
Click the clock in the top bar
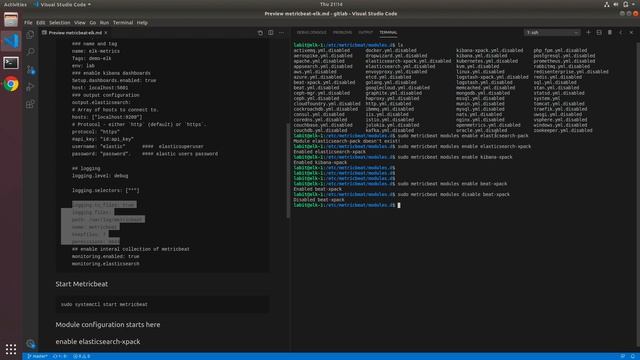point(331,4)
